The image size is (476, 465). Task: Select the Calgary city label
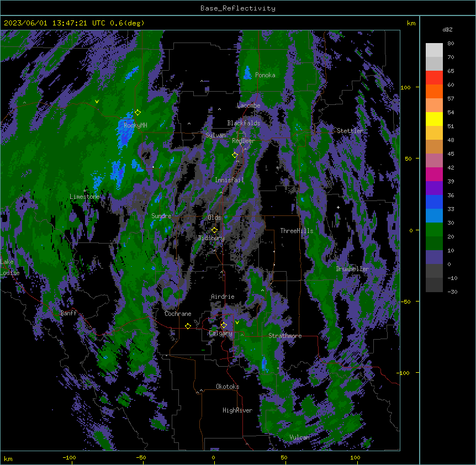click(220, 333)
